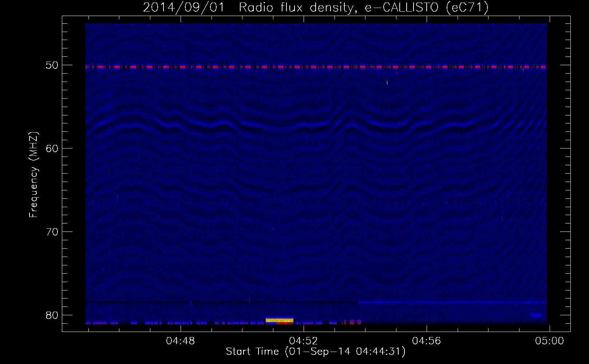Screen dimensions: 589x364
Task: Click the 'Frequency (MHZ)' axis label
Action: tap(33, 175)
